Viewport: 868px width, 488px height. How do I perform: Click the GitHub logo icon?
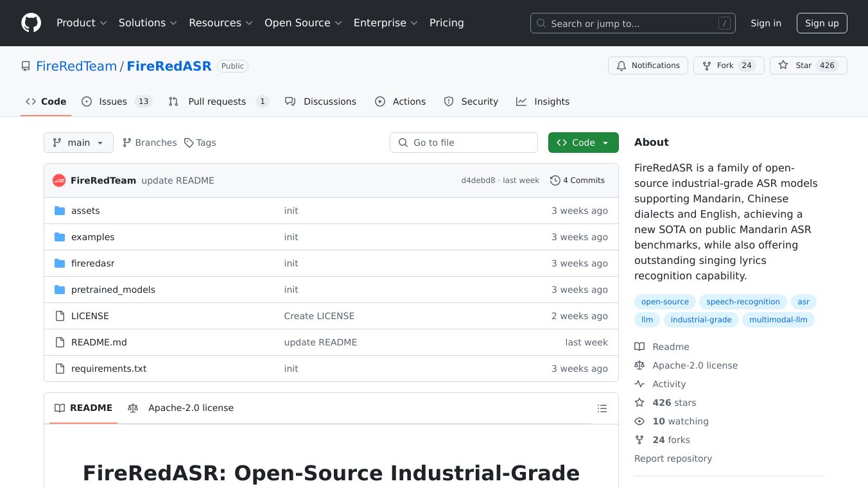(x=31, y=23)
